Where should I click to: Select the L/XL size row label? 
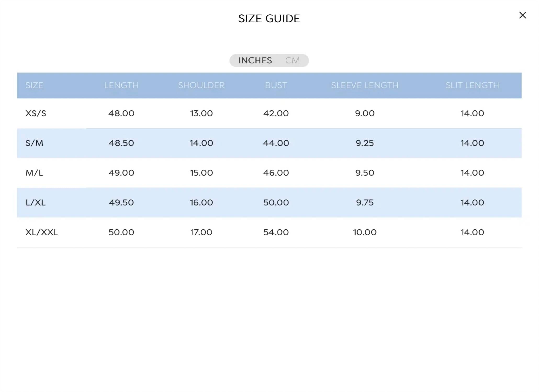coord(36,202)
